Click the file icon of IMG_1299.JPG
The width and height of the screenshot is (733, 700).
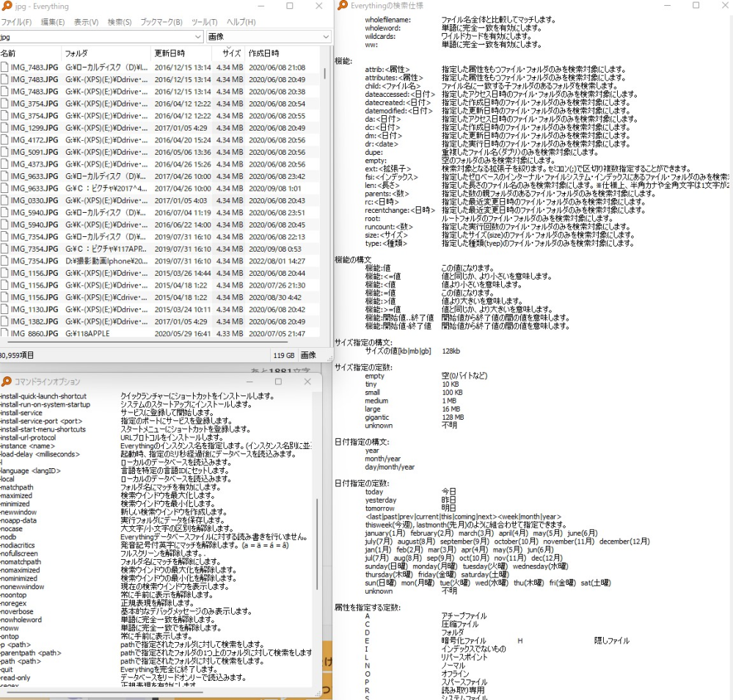click(x=4, y=128)
